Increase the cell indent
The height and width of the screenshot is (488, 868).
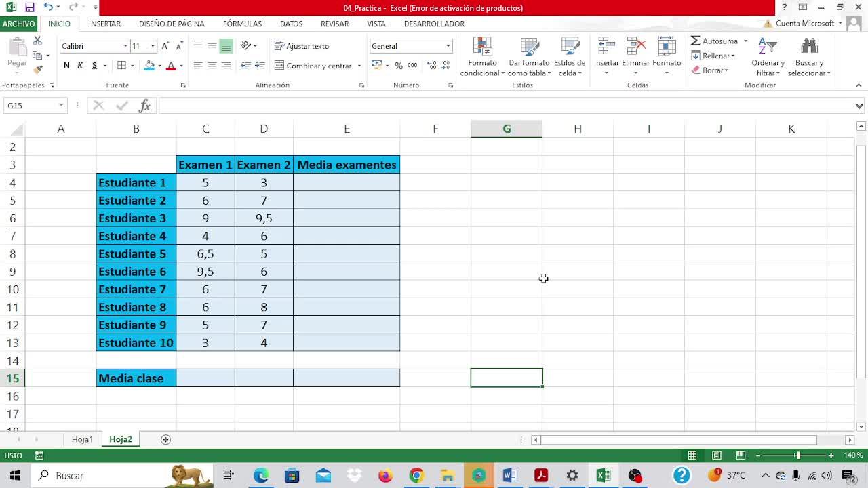[260, 66]
